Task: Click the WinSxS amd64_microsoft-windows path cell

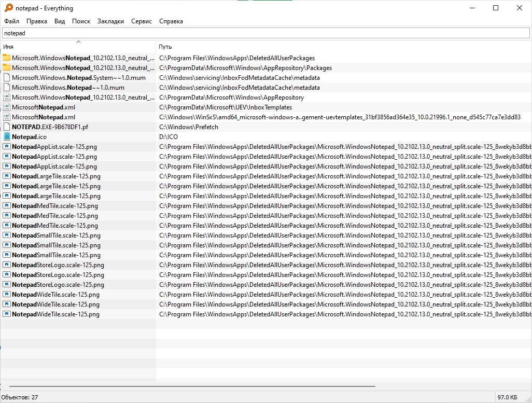Action: 340,117
